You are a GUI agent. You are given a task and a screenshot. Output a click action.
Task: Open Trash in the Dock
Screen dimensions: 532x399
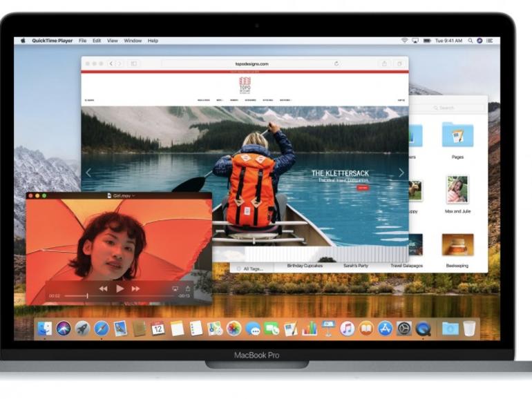click(469, 329)
